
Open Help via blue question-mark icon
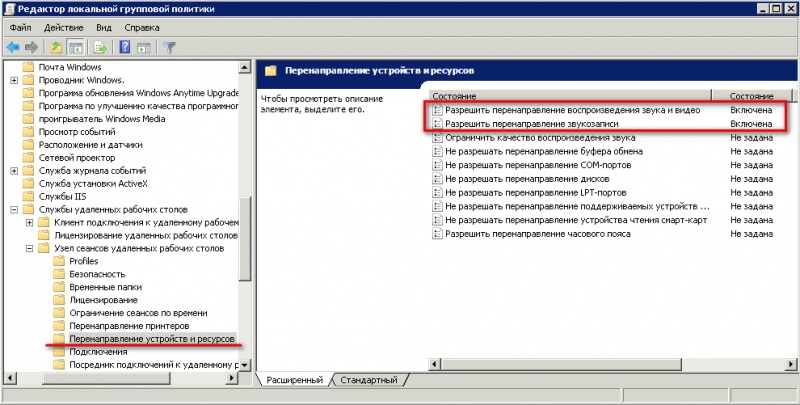point(125,47)
